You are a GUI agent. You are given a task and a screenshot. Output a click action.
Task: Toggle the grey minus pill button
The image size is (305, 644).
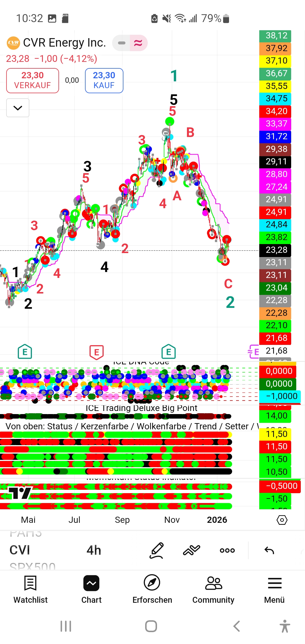tap(121, 43)
